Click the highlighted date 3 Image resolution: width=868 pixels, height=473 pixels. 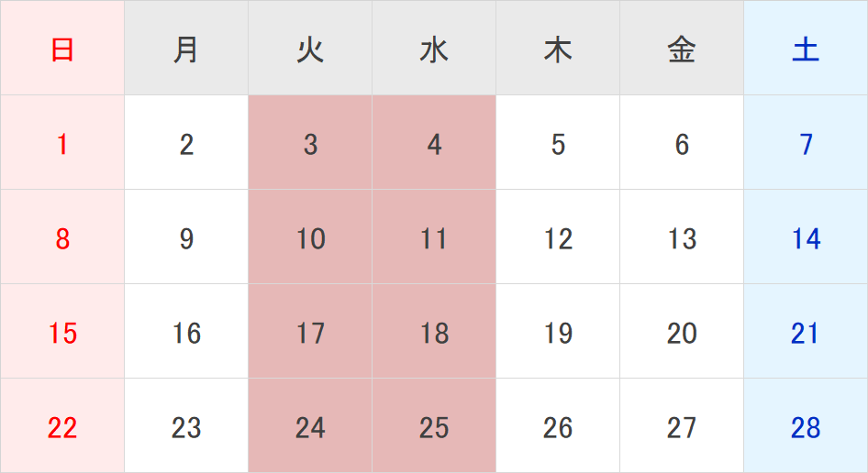tap(310, 144)
